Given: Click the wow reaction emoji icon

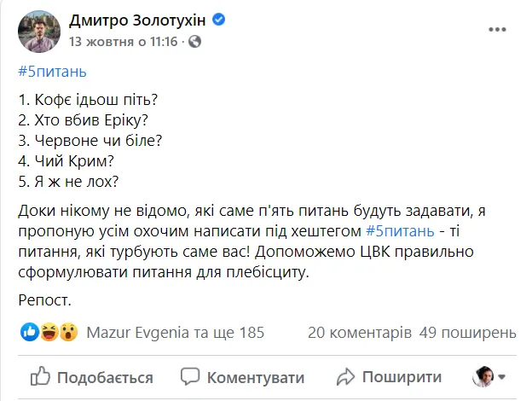Looking at the screenshot, I should pos(68,331).
